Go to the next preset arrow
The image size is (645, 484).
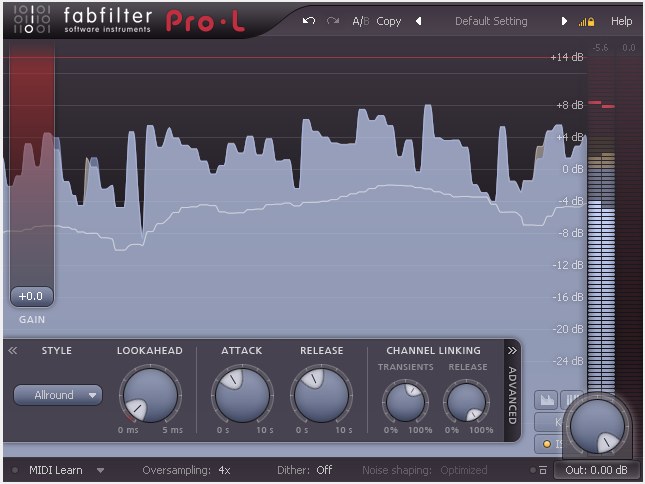pyautogui.click(x=564, y=21)
